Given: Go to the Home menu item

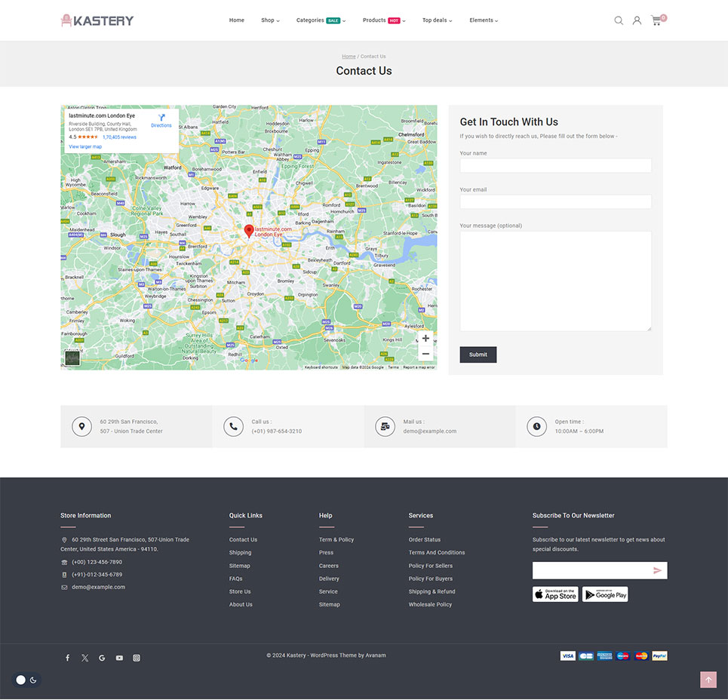Looking at the screenshot, I should coord(237,20).
